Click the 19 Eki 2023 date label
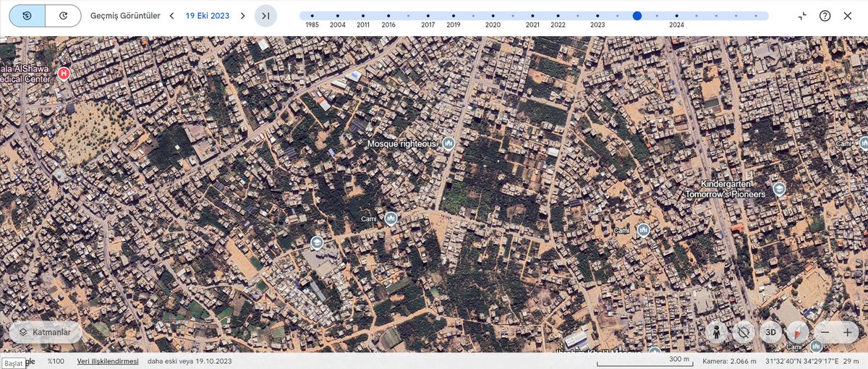The height and width of the screenshot is (369, 868). [x=207, y=15]
